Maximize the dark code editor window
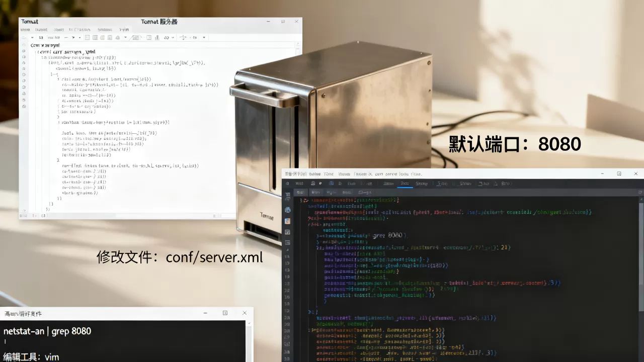The height and width of the screenshot is (362, 644). (619, 173)
